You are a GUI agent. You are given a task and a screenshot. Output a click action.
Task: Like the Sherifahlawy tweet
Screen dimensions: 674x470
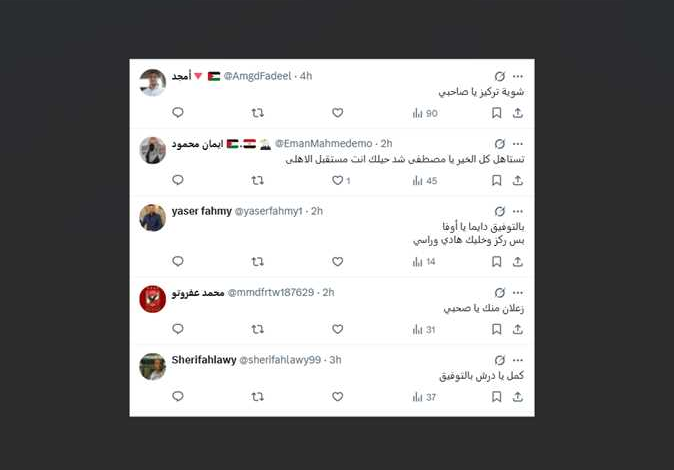click(x=337, y=396)
